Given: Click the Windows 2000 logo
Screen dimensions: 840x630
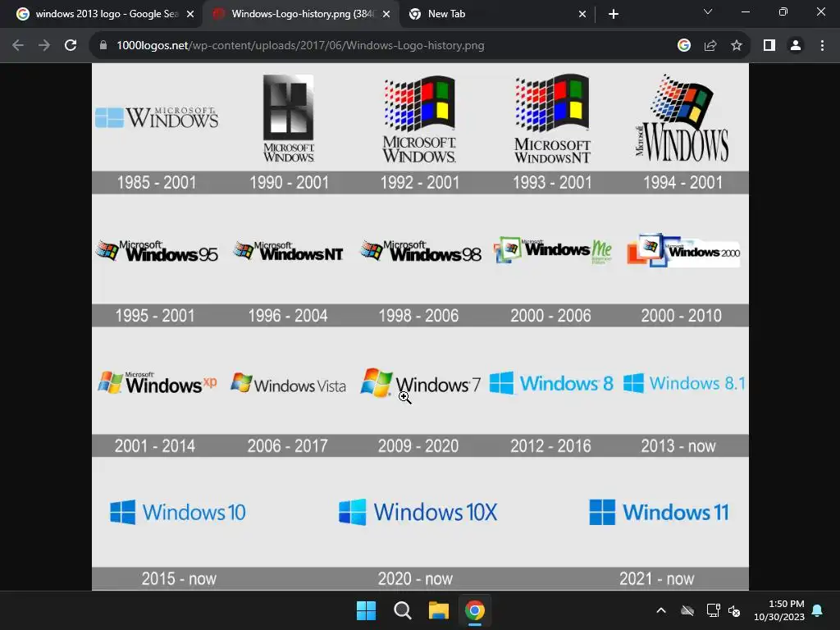Looking at the screenshot, I should tap(683, 250).
